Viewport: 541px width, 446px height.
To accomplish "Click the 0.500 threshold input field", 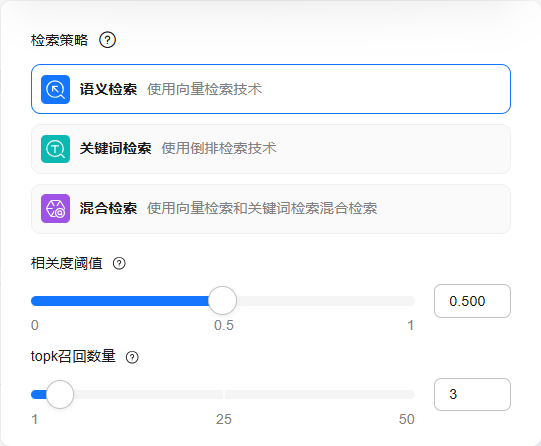I will 472,301.
